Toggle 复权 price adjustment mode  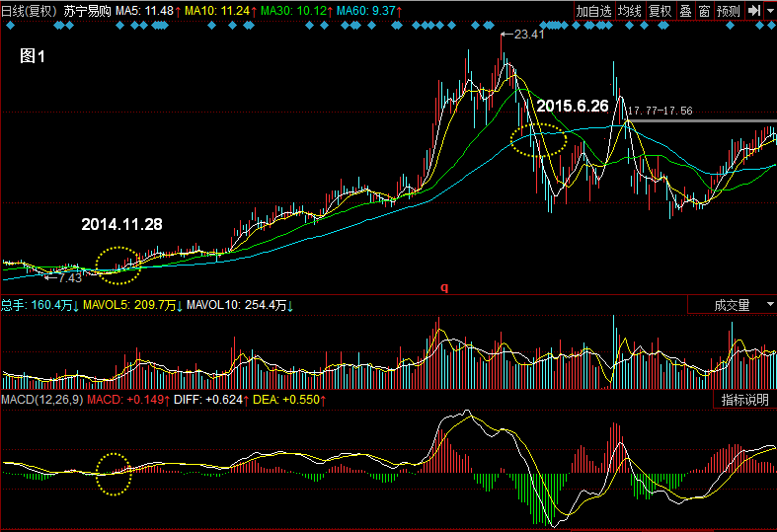tap(660, 10)
